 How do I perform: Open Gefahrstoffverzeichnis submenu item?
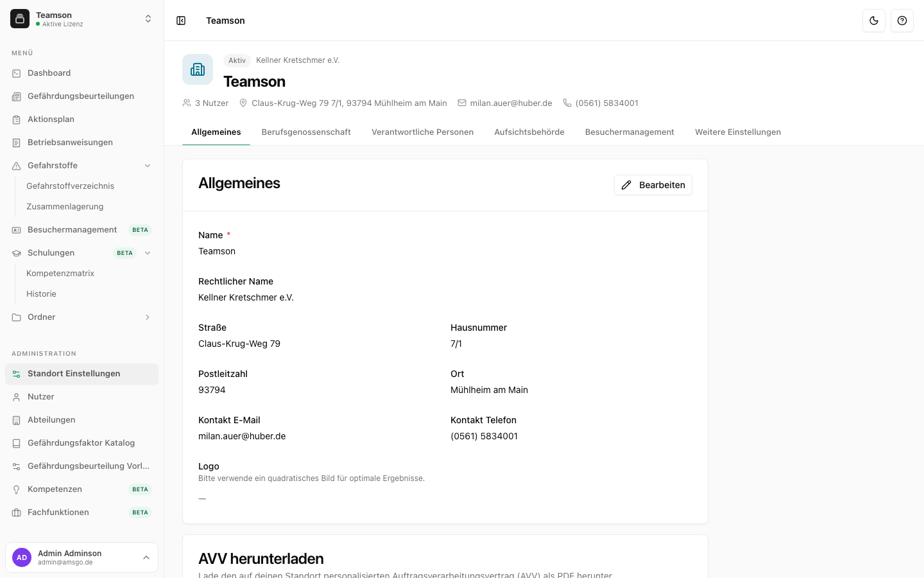[x=70, y=186]
